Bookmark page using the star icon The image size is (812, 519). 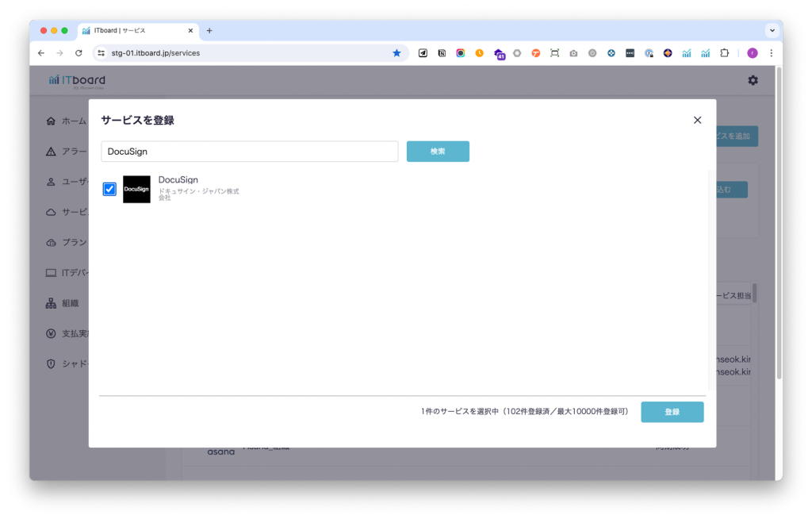point(396,53)
